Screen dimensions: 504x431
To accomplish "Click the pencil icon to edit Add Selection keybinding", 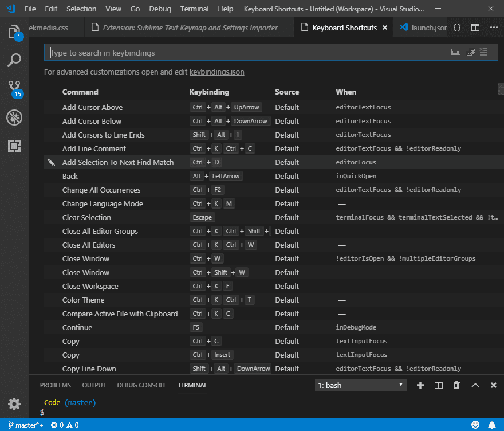I will (x=52, y=162).
